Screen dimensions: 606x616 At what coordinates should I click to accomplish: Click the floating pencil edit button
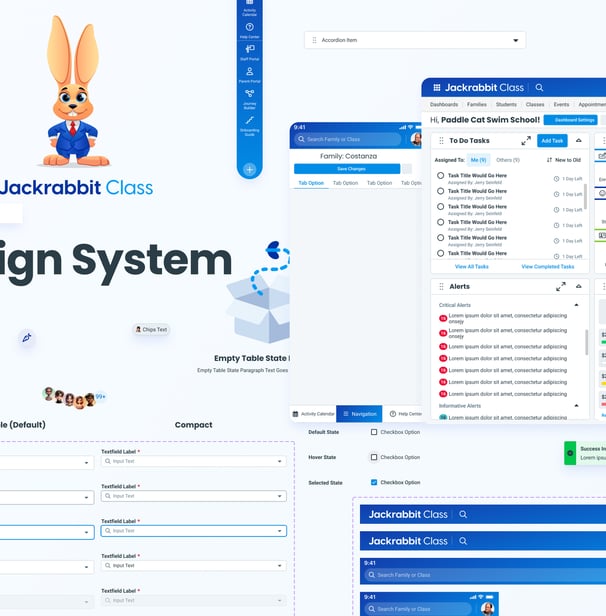pyautogui.click(x=27, y=337)
